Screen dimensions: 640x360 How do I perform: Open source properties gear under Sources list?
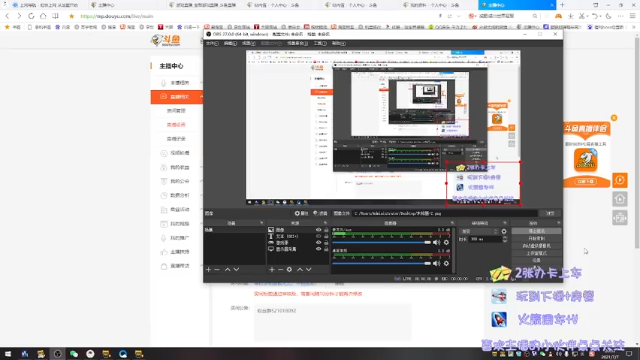coord(289,269)
